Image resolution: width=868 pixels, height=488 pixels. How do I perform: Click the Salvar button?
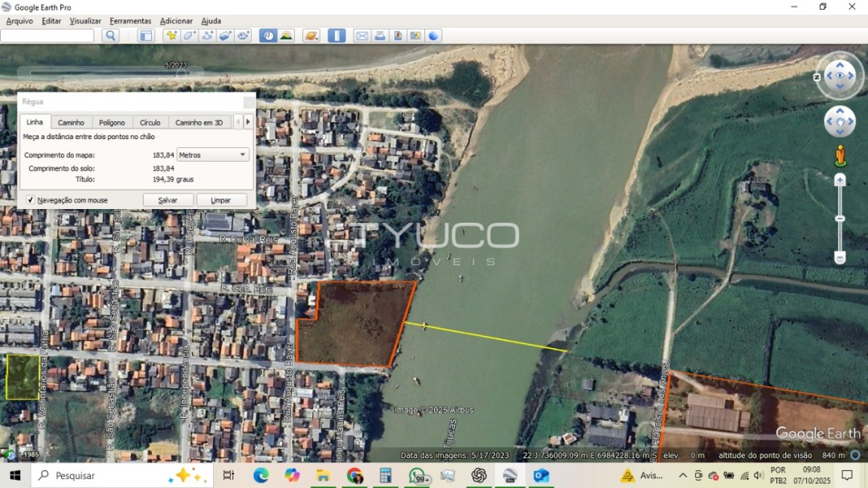[x=168, y=200]
